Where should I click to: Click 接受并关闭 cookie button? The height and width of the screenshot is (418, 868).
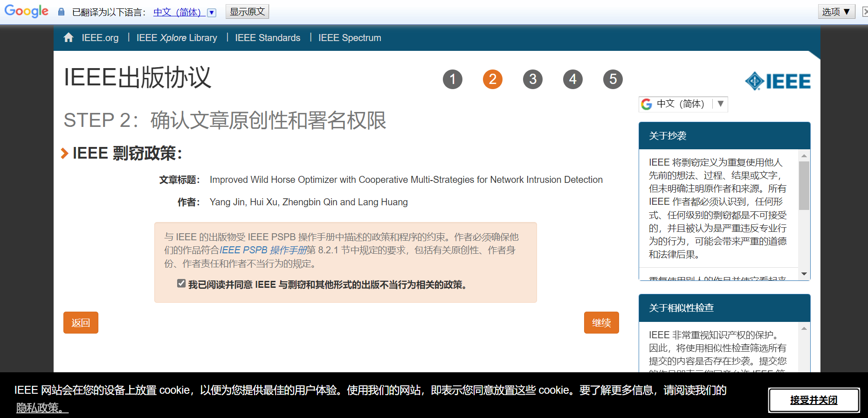coord(814,400)
